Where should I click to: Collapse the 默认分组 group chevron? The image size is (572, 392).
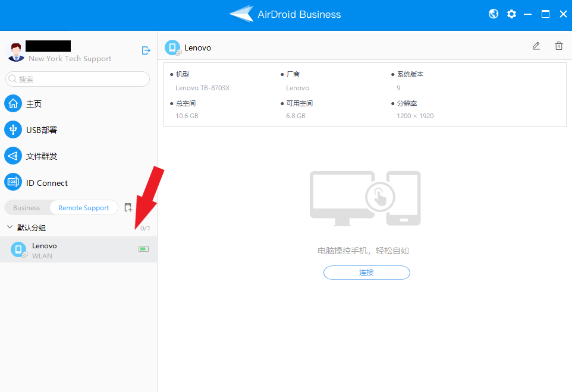click(x=10, y=227)
